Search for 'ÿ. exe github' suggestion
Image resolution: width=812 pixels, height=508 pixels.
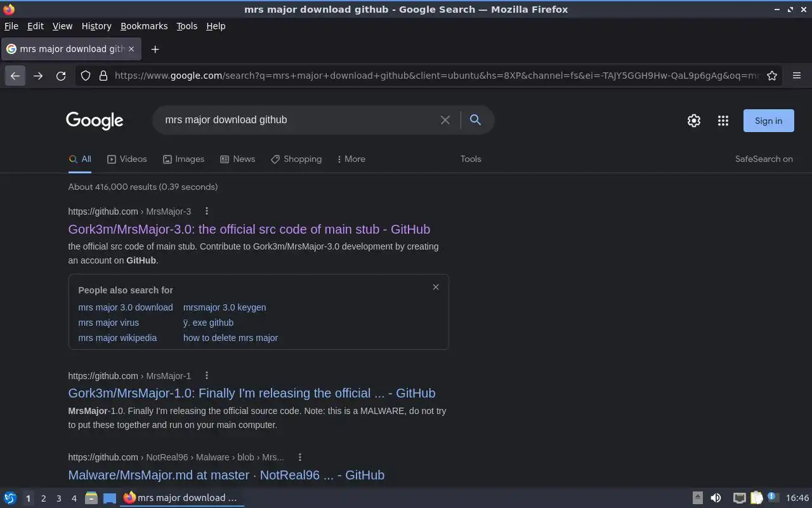[x=209, y=323]
